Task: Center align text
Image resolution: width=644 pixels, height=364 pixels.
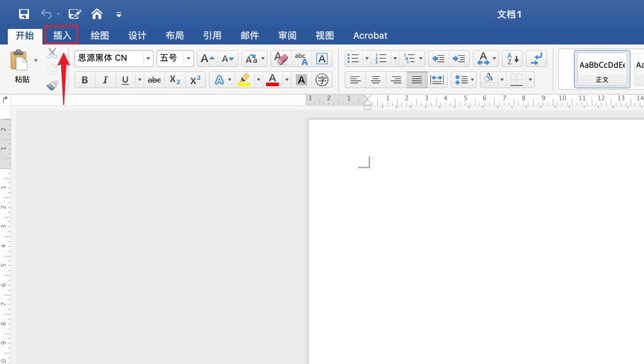Action: point(376,80)
